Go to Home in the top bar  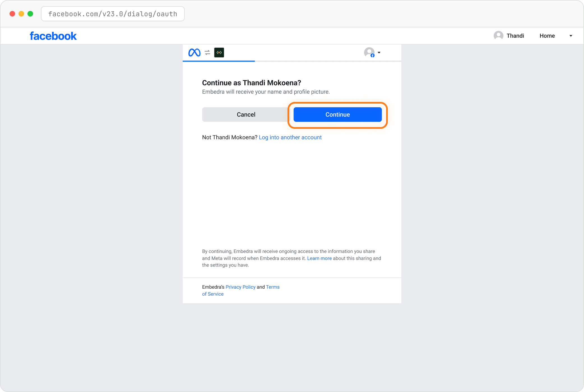tap(547, 36)
